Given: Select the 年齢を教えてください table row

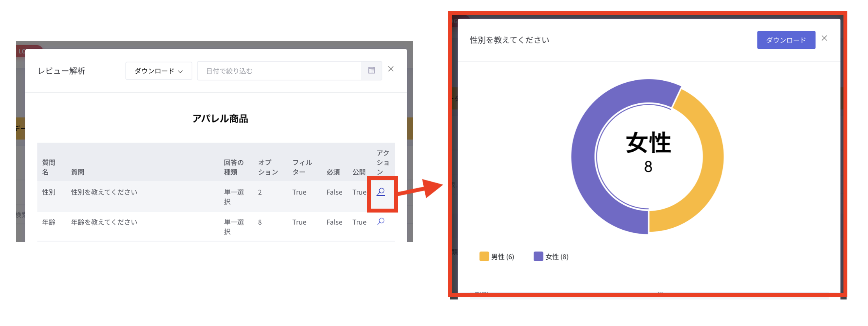Looking at the screenshot, I should [216, 227].
